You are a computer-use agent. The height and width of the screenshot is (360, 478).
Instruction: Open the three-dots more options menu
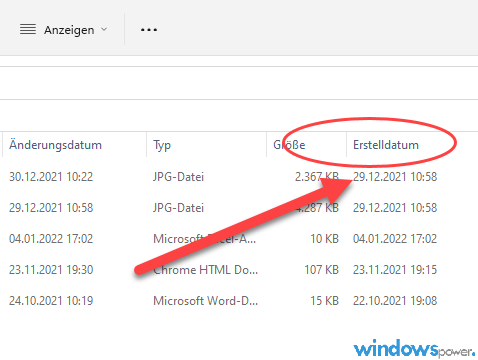(149, 30)
